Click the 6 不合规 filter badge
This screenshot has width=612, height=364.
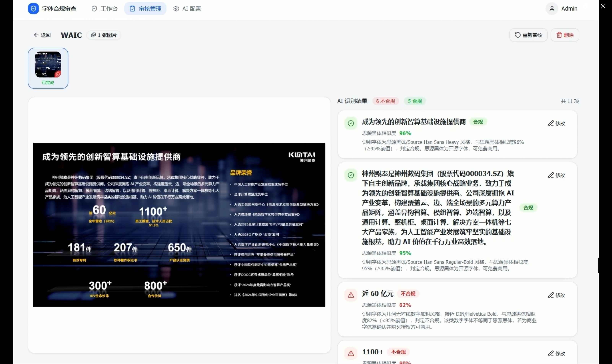pos(386,101)
